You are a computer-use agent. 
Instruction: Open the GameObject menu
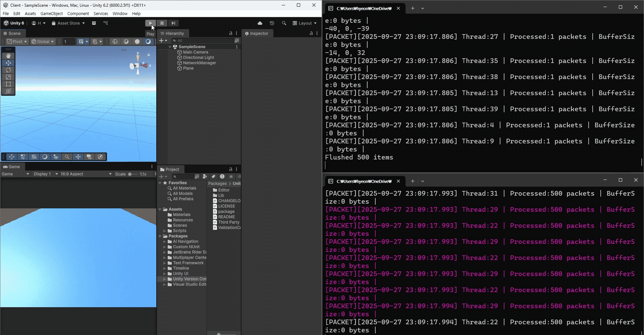(x=51, y=14)
